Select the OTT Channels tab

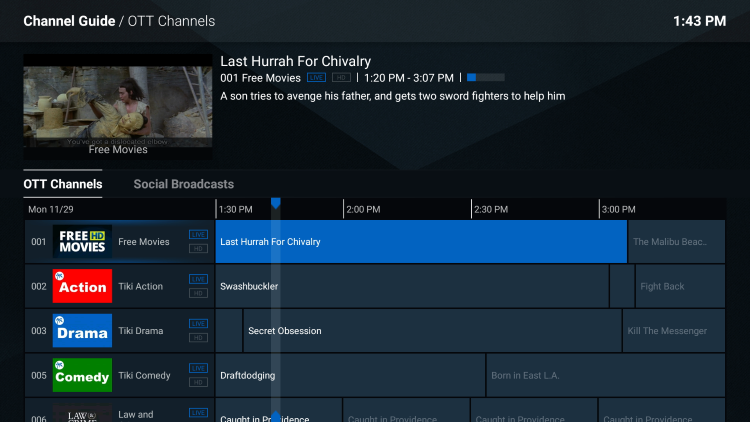click(x=63, y=184)
